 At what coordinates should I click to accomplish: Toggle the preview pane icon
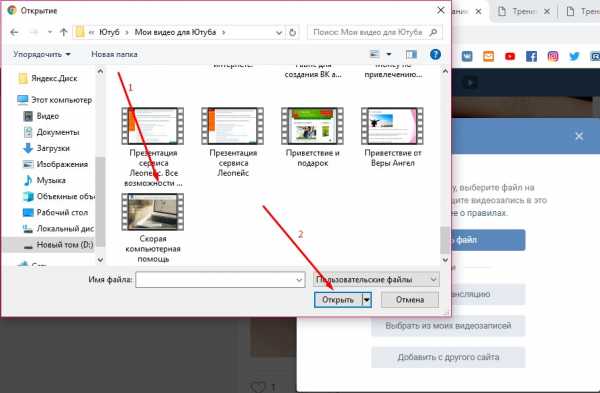(411, 54)
